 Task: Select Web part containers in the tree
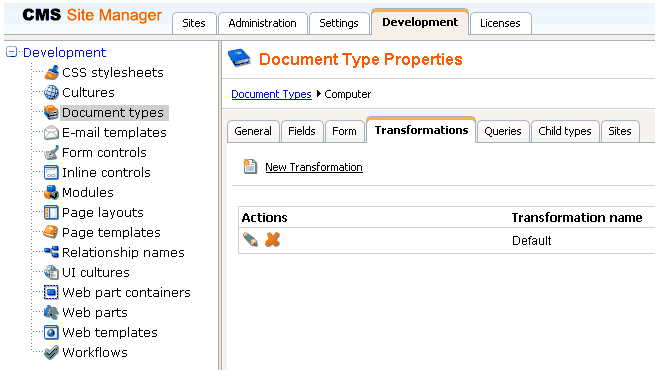[x=126, y=292]
